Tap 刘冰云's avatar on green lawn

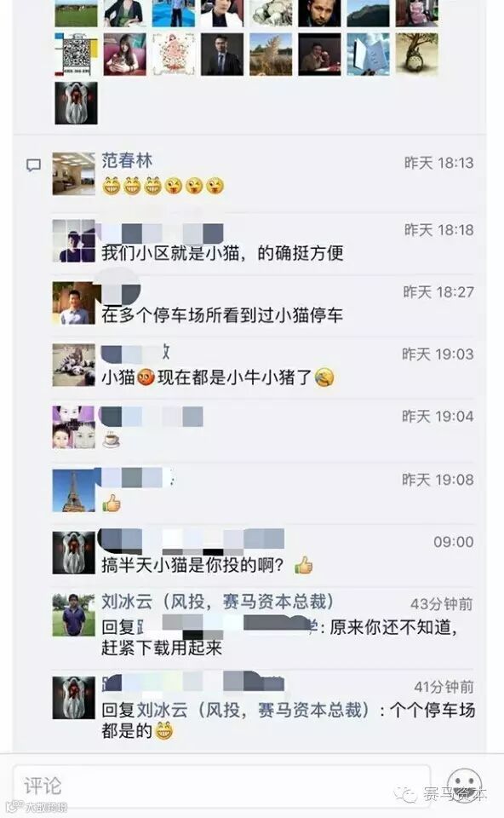coord(74,615)
